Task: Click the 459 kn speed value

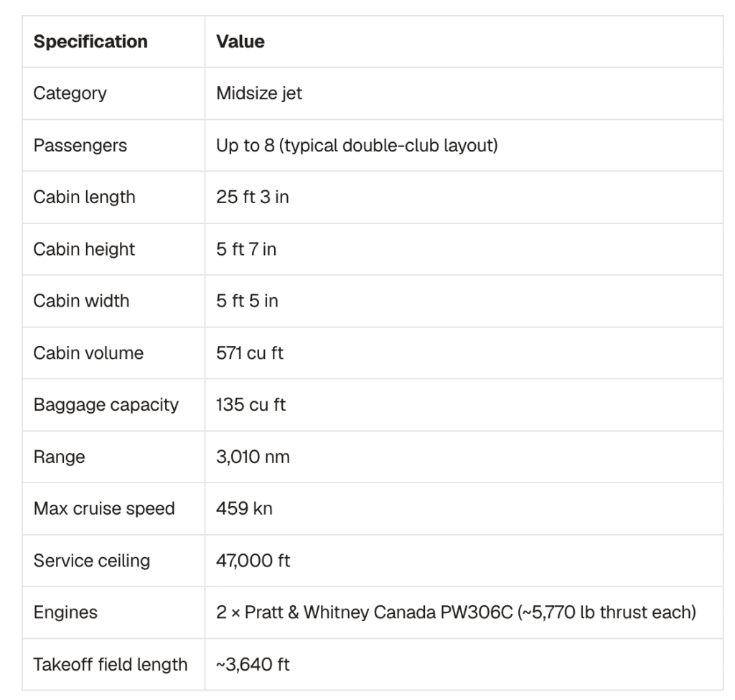Action: [x=244, y=509]
